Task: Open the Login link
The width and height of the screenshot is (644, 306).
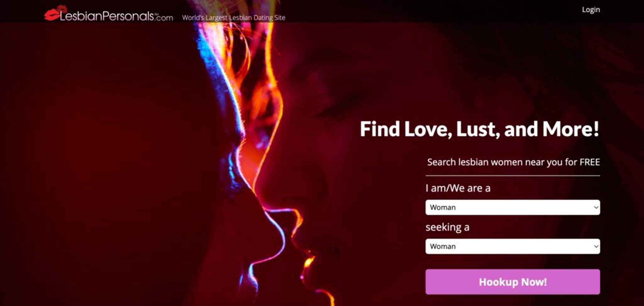Action: pyautogui.click(x=591, y=10)
